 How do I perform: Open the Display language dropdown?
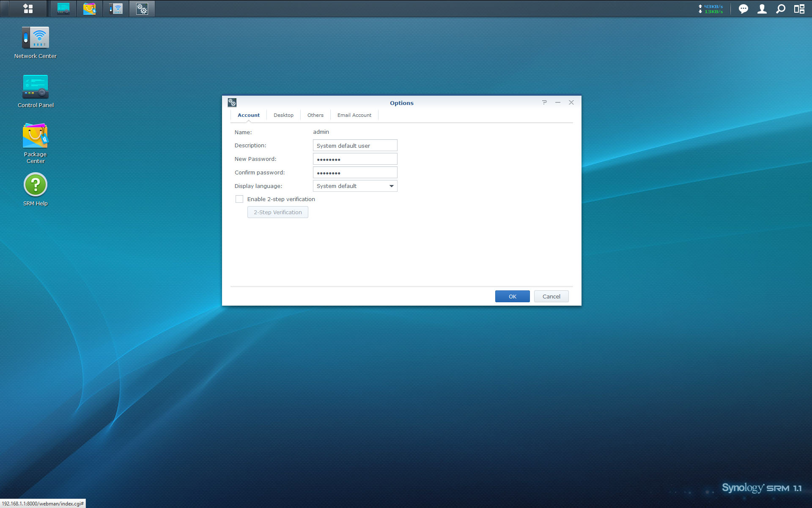[x=355, y=186]
